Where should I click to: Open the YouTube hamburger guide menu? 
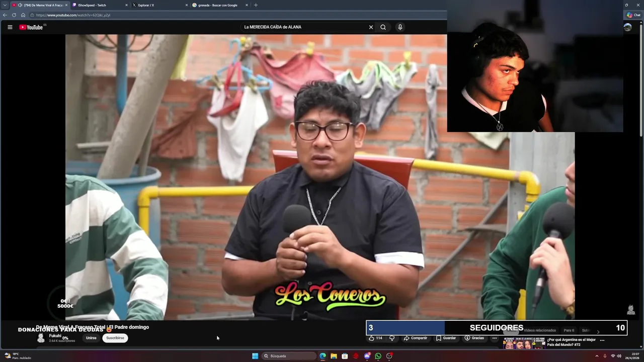pyautogui.click(x=10, y=27)
